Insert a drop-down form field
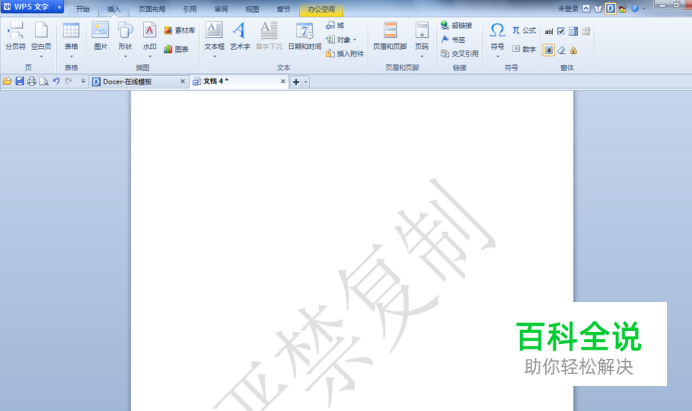This screenshot has width=692, height=411. pos(573,31)
